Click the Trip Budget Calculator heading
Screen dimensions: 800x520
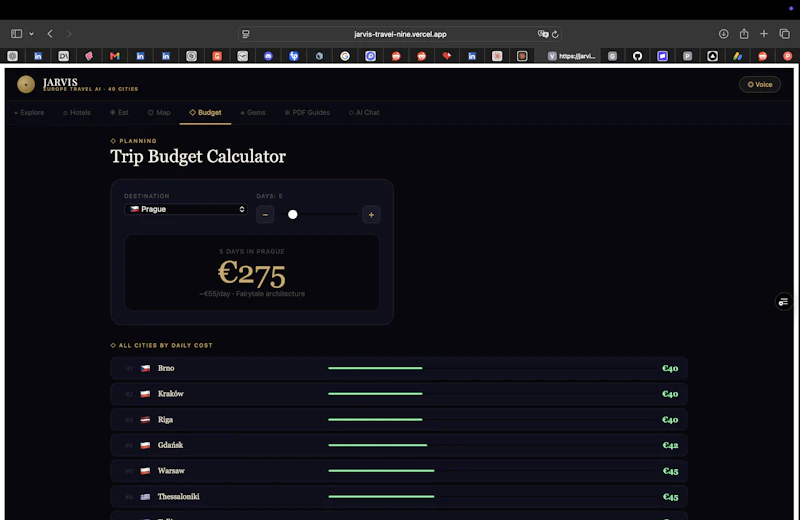198,156
